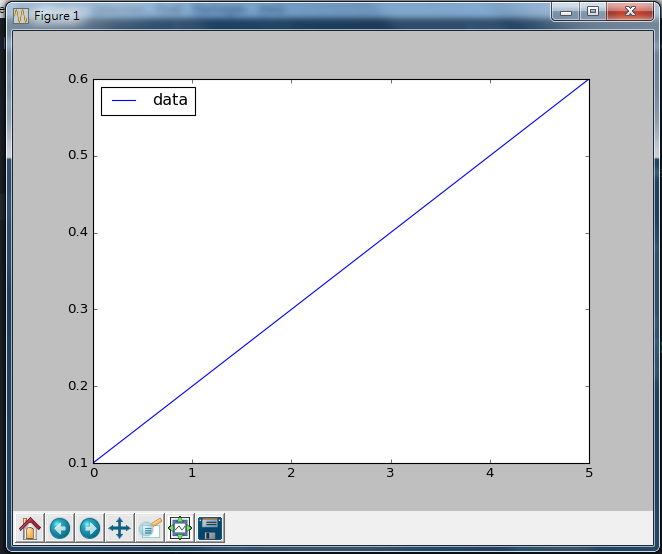
Task: Click the x-axis label 4
Action: 490,473
